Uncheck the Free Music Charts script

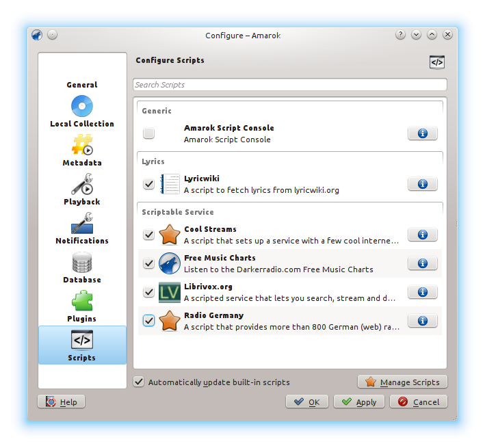(148, 263)
